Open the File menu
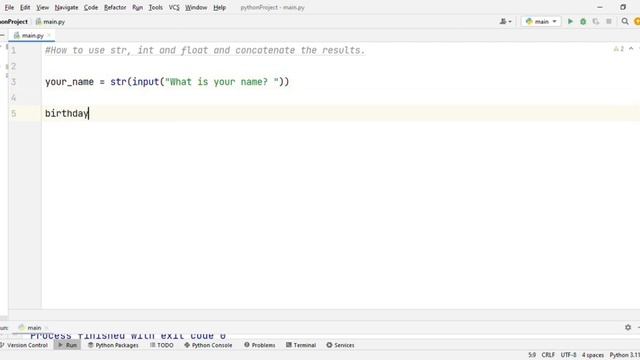Image resolution: width=640 pixels, height=360 pixels. pos(9,7)
